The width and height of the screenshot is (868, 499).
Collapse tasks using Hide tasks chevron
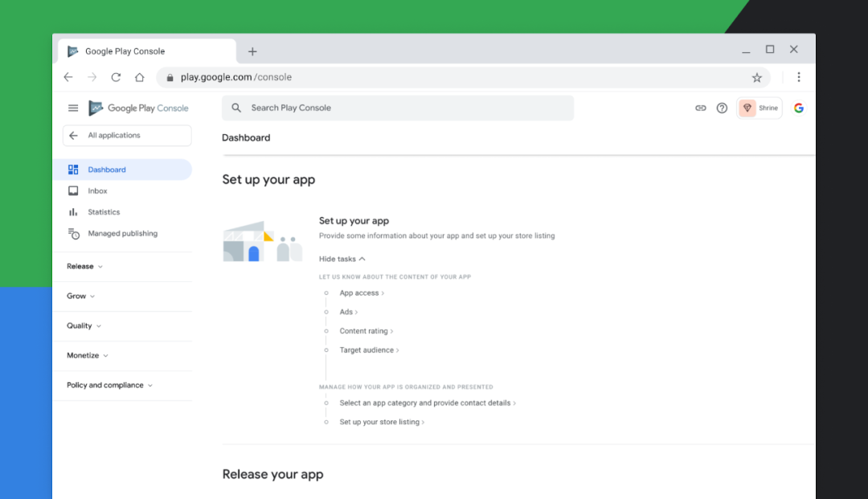[x=342, y=259]
